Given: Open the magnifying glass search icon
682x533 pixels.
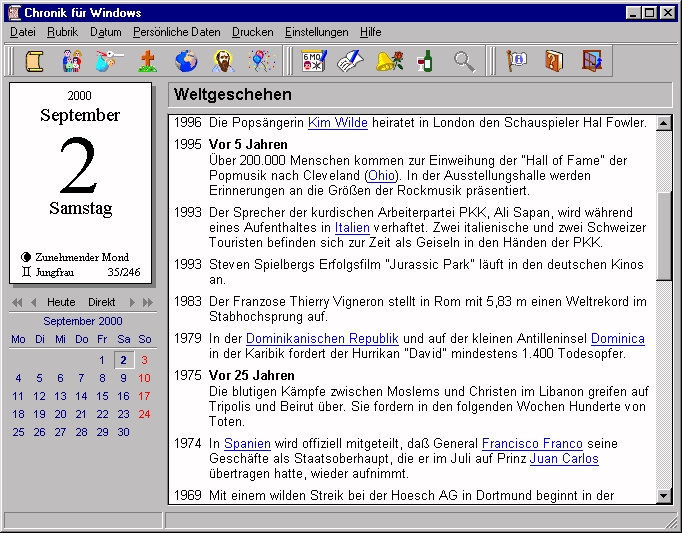Looking at the screenshot, I should [x=464, y=62].
